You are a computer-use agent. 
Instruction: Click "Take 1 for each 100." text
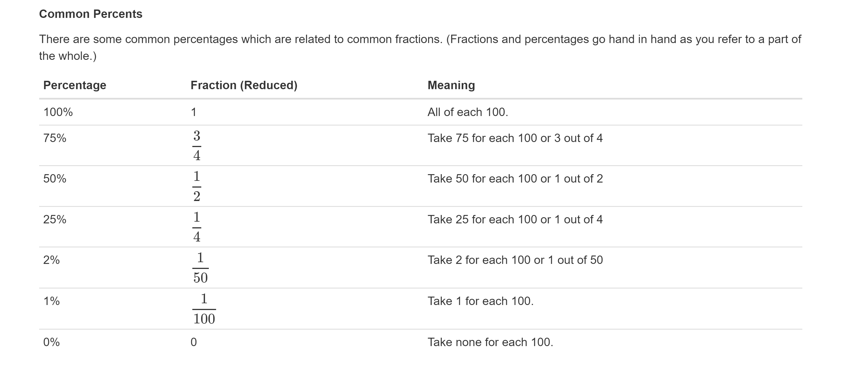480,301
